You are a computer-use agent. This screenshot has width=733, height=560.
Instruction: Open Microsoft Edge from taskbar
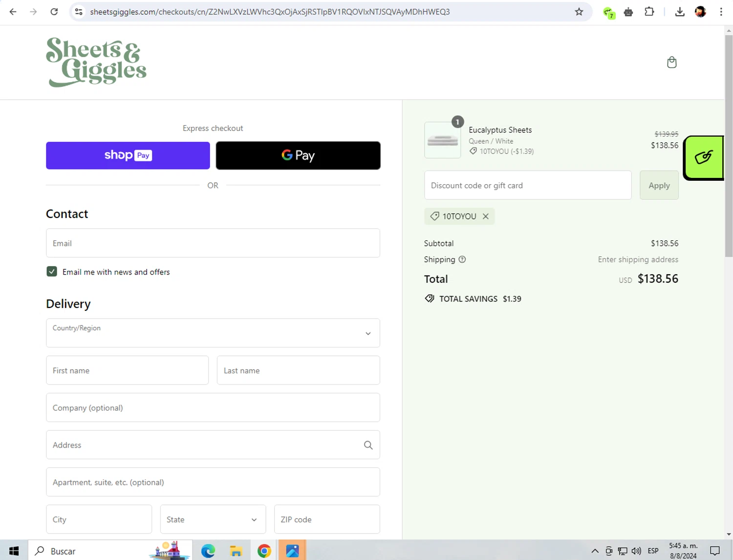click(x=208, y=551)
